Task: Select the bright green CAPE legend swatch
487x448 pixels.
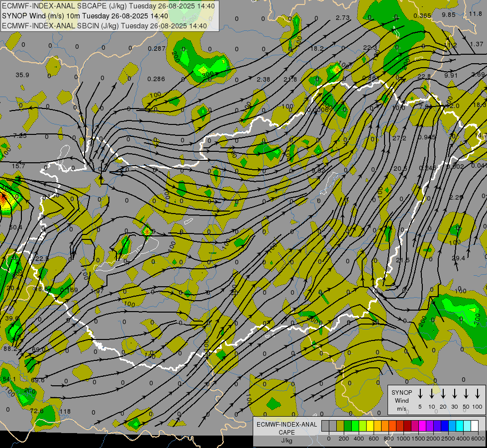Action: tap(355, 426)
